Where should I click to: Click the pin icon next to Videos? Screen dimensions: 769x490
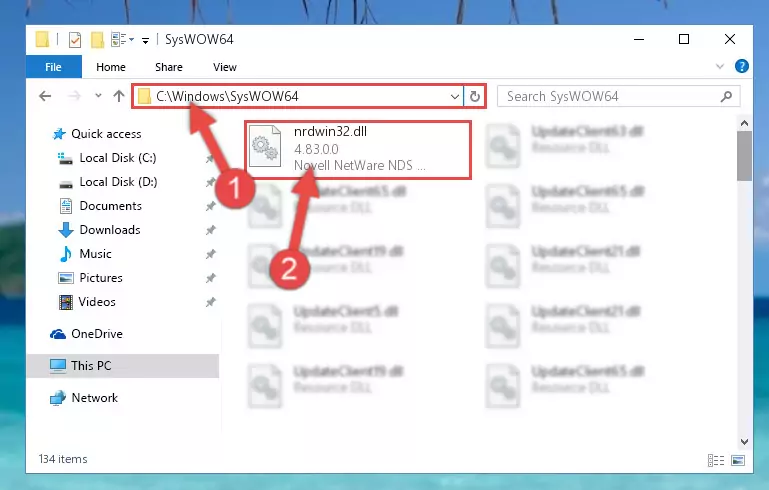210,302
